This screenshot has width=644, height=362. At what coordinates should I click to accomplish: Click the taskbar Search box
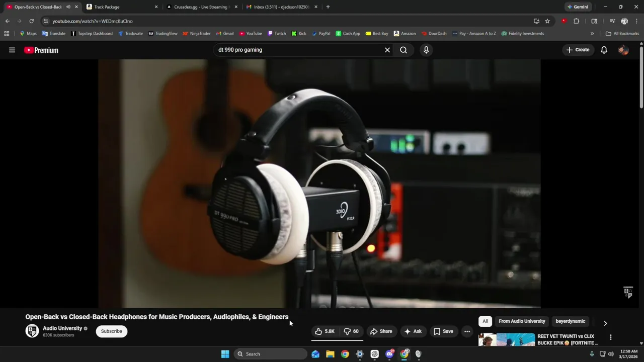click(271, 354)
